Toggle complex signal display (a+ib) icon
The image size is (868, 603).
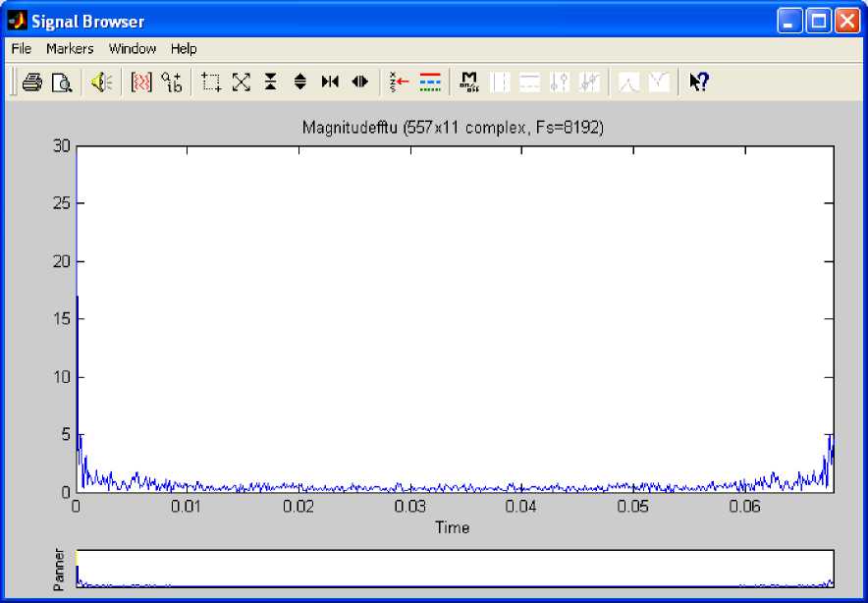[172, 82]
